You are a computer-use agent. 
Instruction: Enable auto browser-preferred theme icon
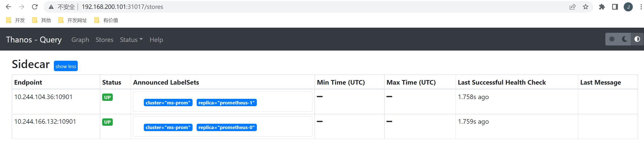[637, 39]
